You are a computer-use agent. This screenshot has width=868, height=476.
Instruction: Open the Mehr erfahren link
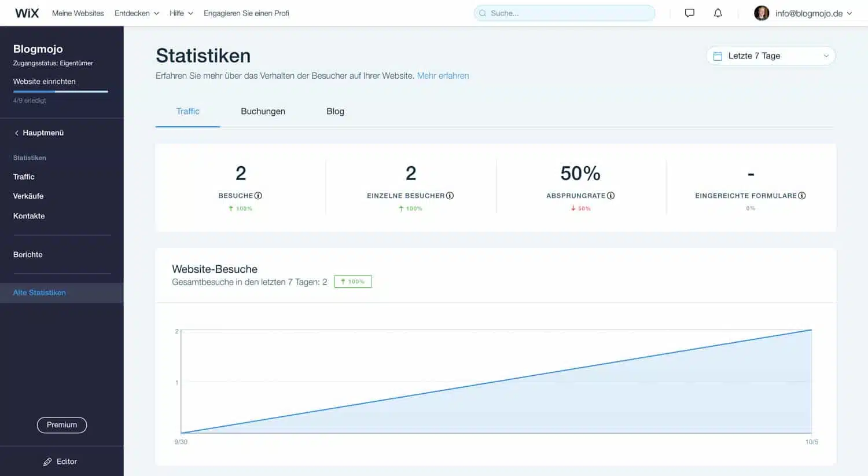(443, 75)
